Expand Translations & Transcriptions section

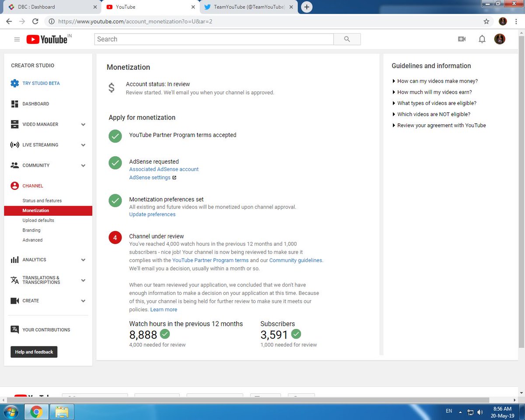83,280
